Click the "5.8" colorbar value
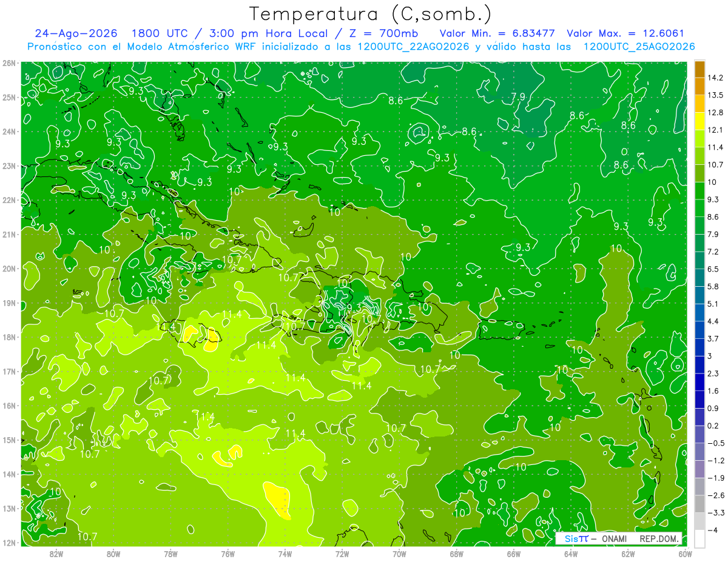 tap(713, 286)
